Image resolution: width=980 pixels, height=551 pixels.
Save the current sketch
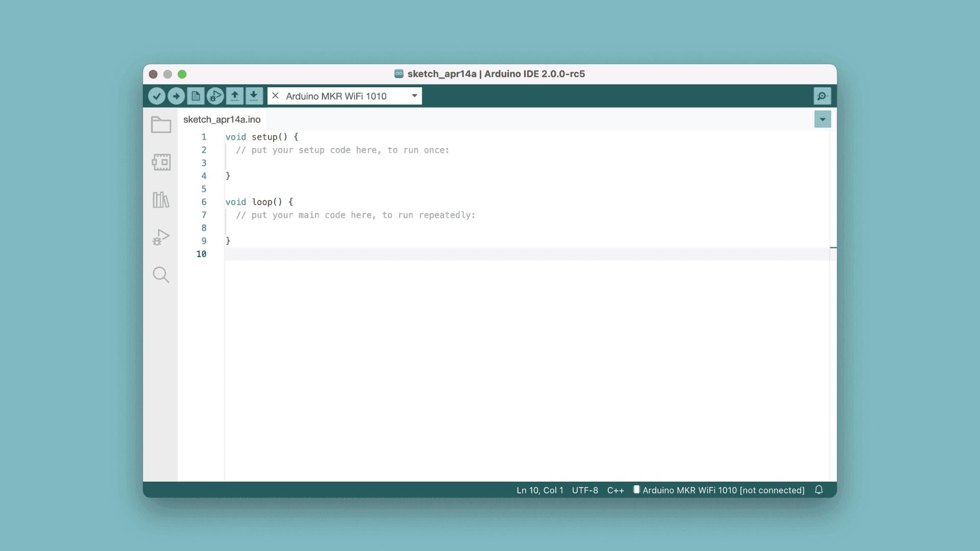254,96
